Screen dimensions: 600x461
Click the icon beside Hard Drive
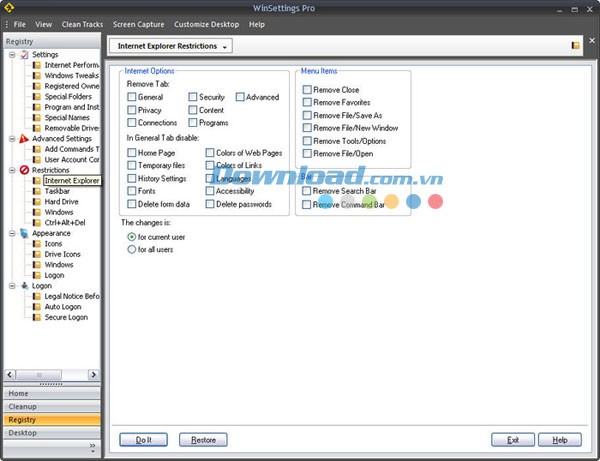(x=37, y=202)
